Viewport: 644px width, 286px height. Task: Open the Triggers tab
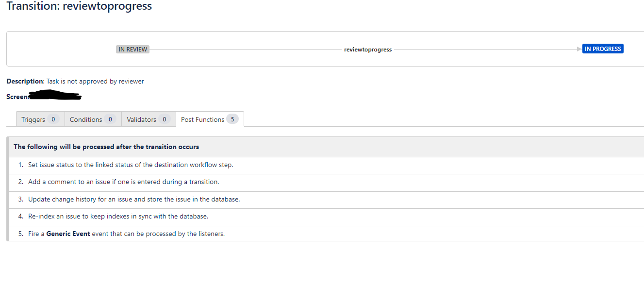point(40,119)
